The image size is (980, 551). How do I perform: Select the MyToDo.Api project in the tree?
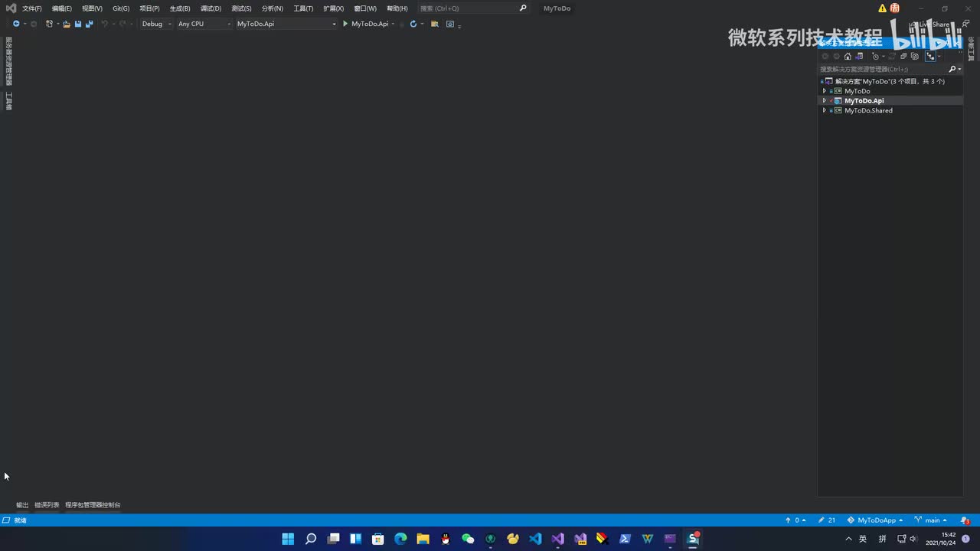(x=864, y=101)
